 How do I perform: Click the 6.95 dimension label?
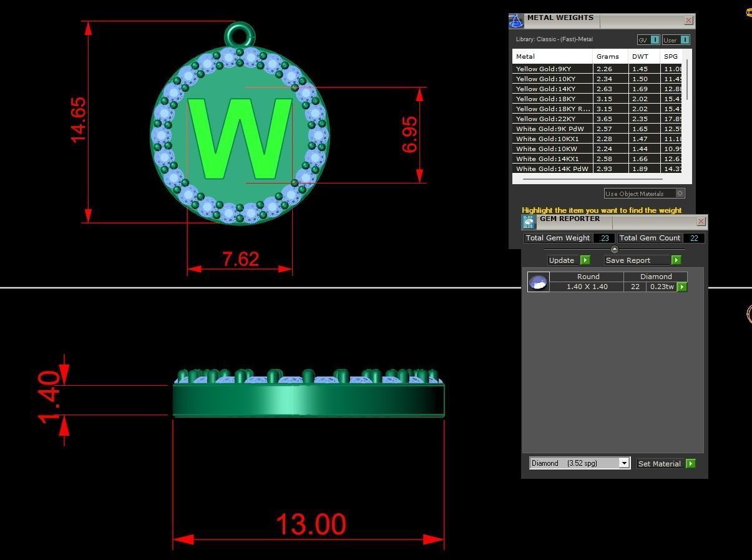(409, 134)
